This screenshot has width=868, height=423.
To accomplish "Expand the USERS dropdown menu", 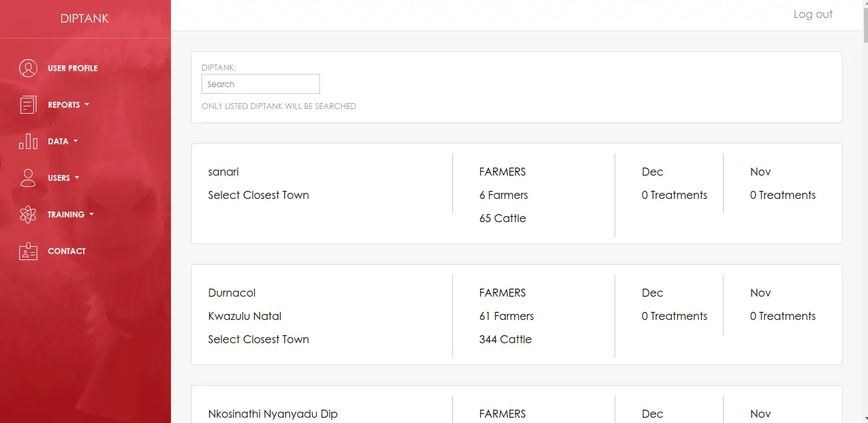I will 63,178.
